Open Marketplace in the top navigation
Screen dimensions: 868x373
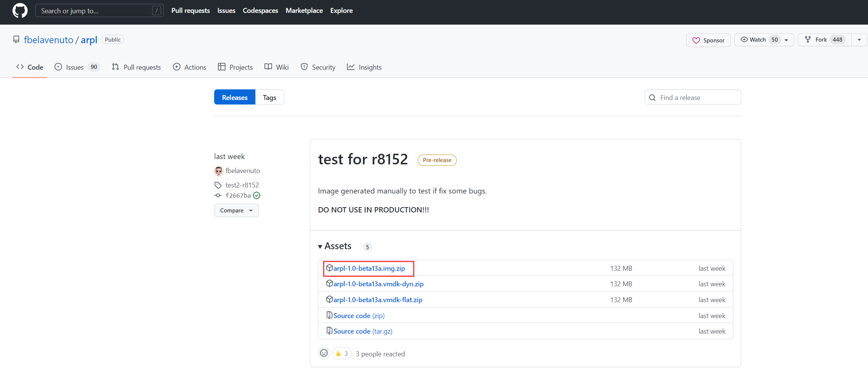click(x=304, y=11)
